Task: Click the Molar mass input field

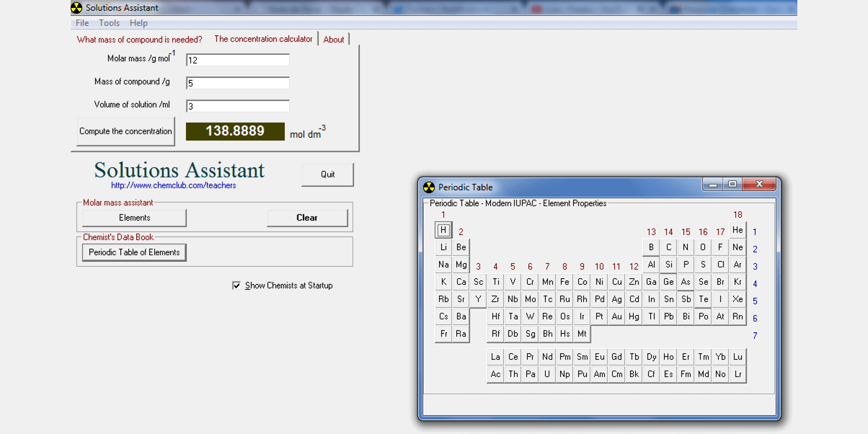Action: pos(237,60)
